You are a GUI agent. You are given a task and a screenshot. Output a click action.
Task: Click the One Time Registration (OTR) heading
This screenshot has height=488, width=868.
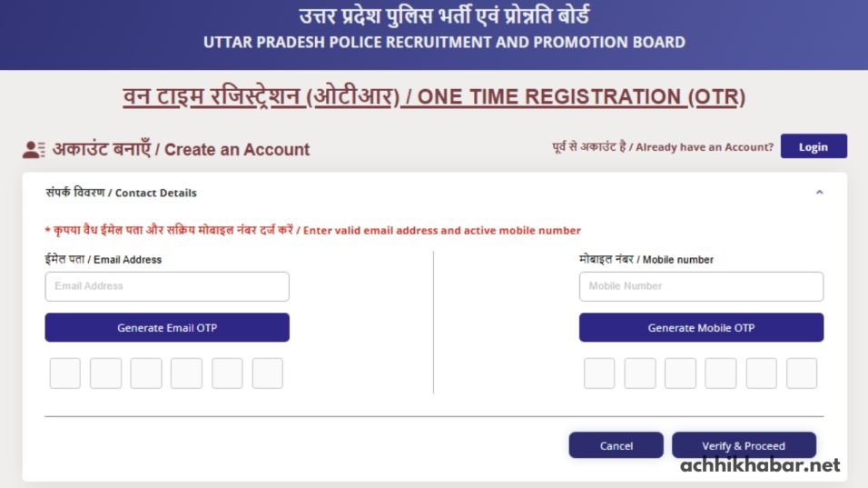point(434,96)
